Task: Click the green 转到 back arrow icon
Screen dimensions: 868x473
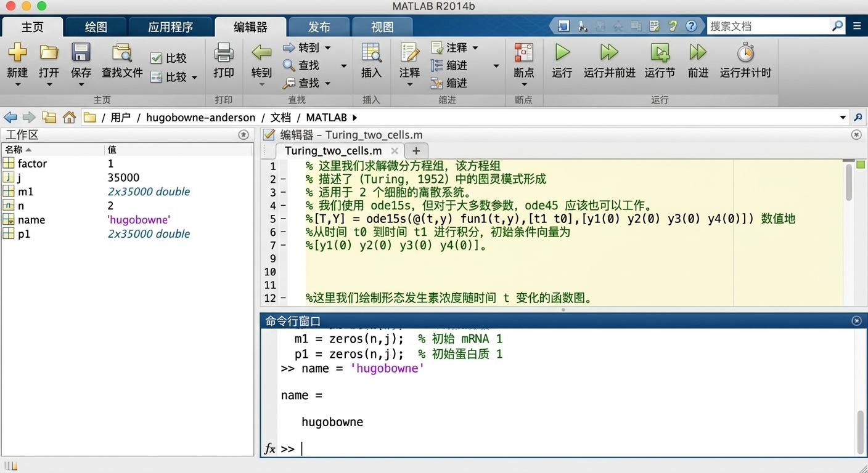Action: click(261, 52)
